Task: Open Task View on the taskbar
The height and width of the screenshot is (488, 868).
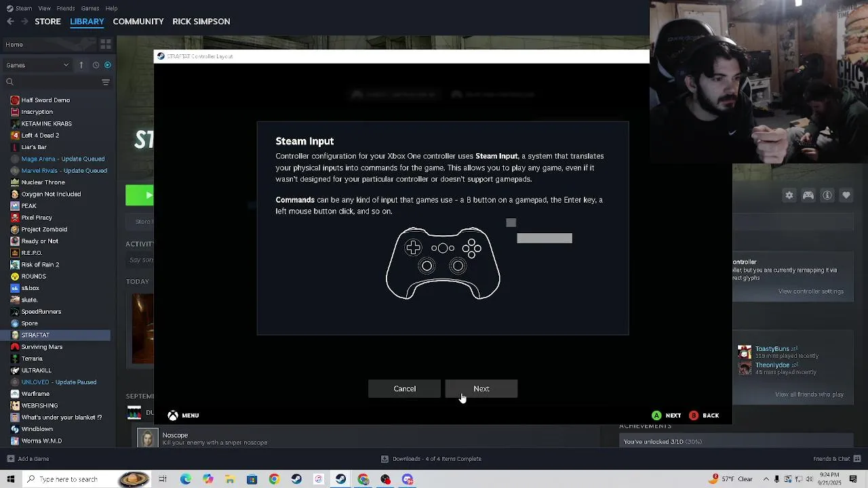Action: click(x=163, y=479)
